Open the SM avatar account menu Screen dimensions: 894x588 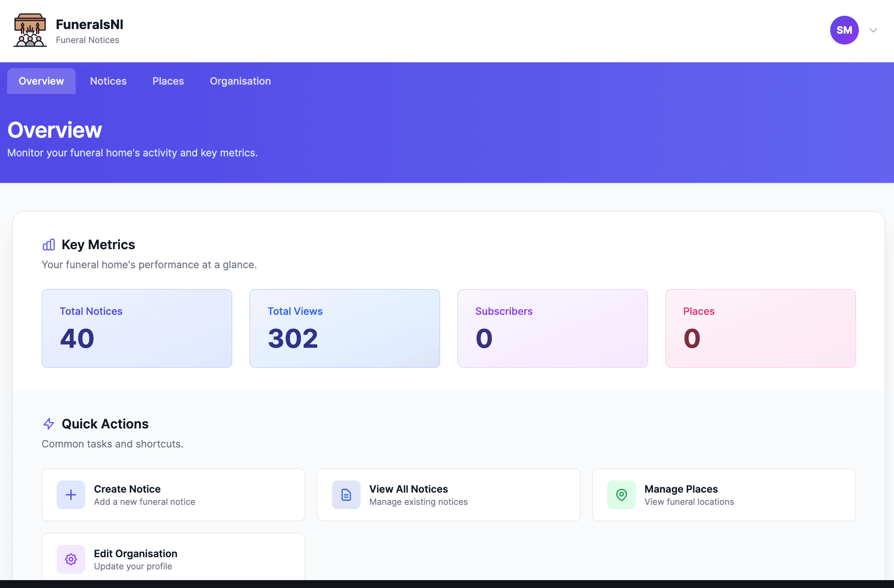pyautogui.click(x=844, y=30)
